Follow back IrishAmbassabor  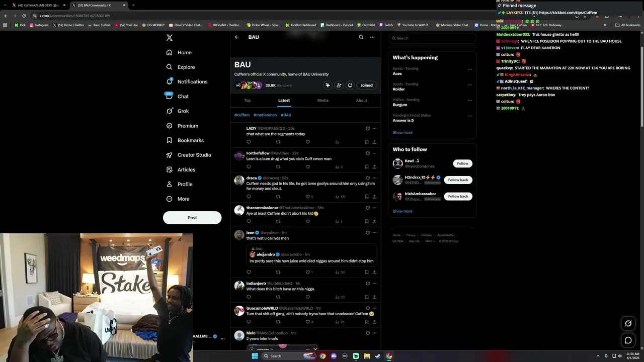pyautogui.click(x=458, y=197)
